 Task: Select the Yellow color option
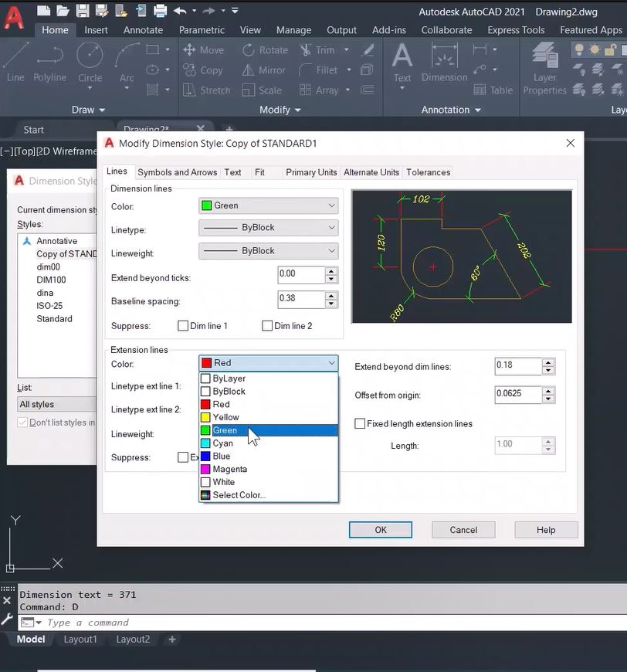(x=269, y=417)
